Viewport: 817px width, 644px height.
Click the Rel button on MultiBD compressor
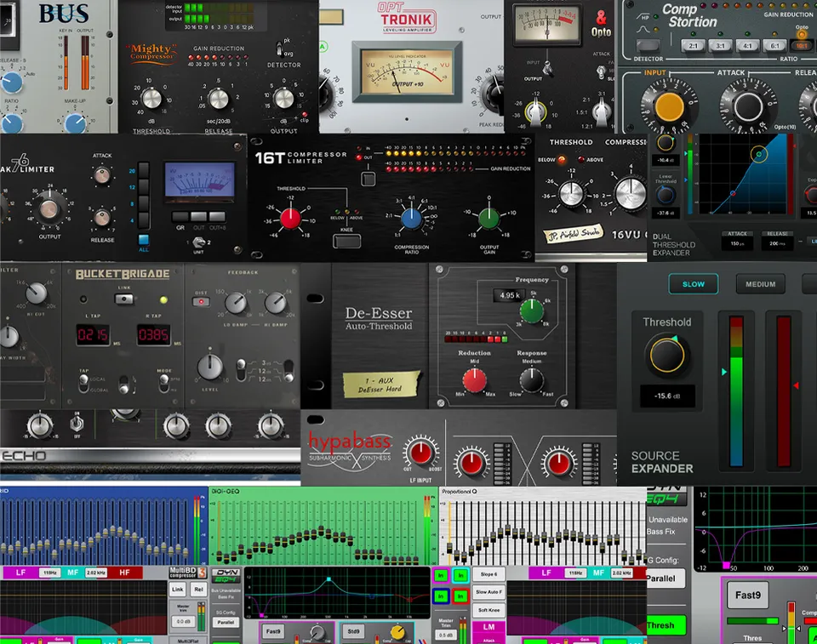pyautogui.click(x=198, y=590)
